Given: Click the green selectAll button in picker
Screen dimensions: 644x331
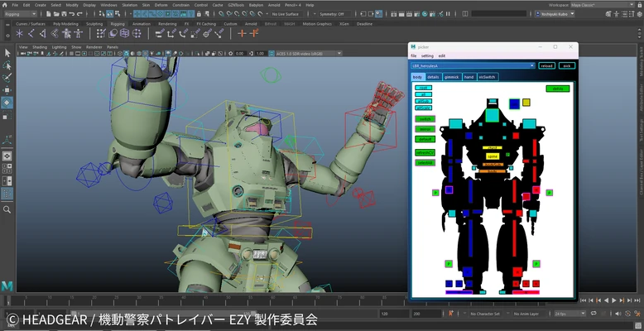Looking at the screenshot, I should [x=425, y=163].
